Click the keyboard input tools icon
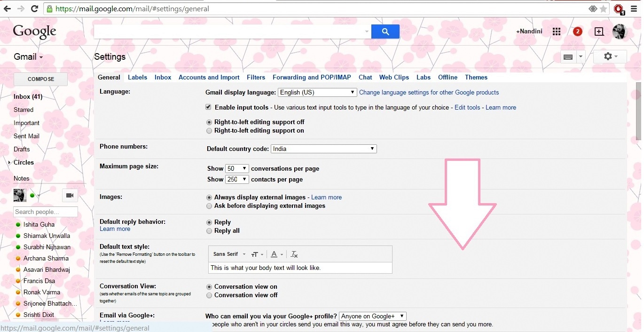This screenshot has width=644, height=332. point(568,56)
